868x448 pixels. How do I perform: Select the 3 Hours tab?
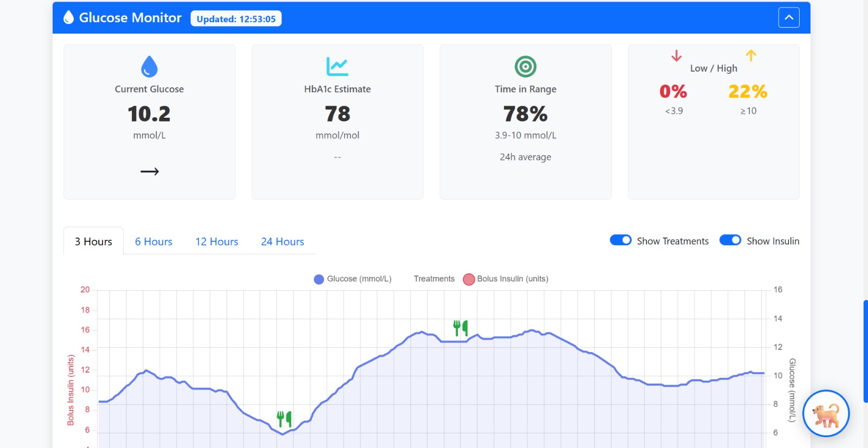tap(93, 241)
